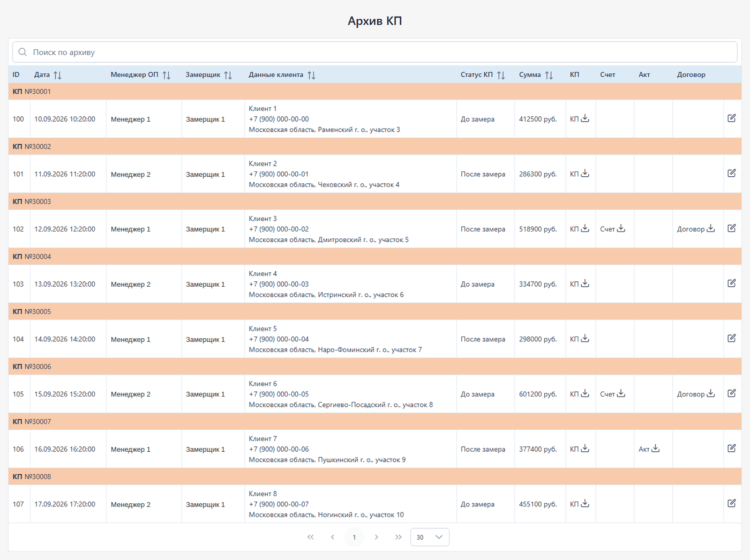Select page 1 in pagination

354,537
